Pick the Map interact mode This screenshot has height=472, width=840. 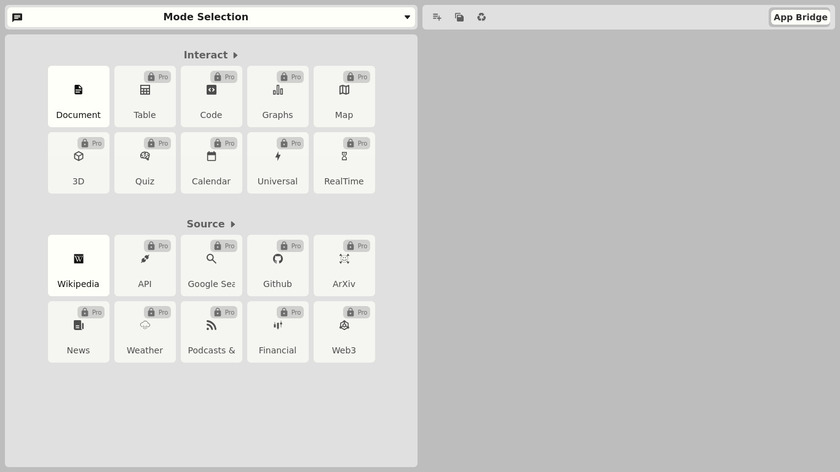click(x=344, y=97)
